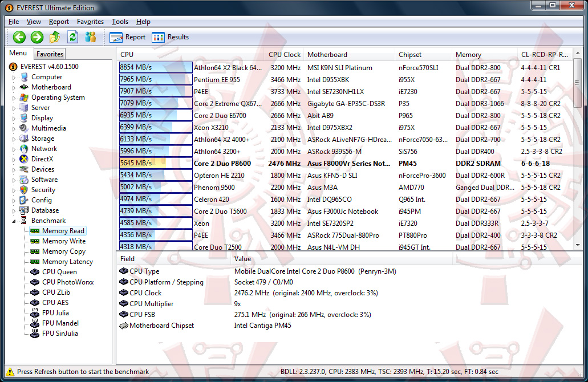Select FPU SinJulia benchmark
This screenshot has width=588, height=382.
tap(60, 334)
